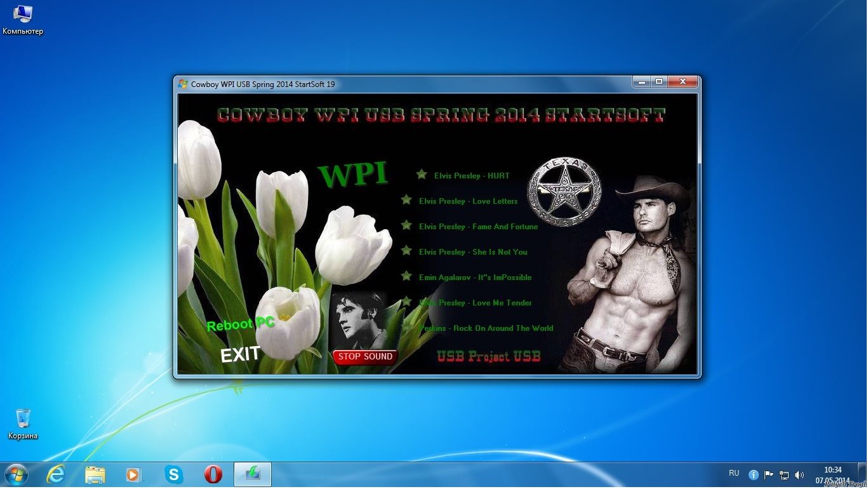
Task: Open the network tray icon
Action: click(784, 474)
